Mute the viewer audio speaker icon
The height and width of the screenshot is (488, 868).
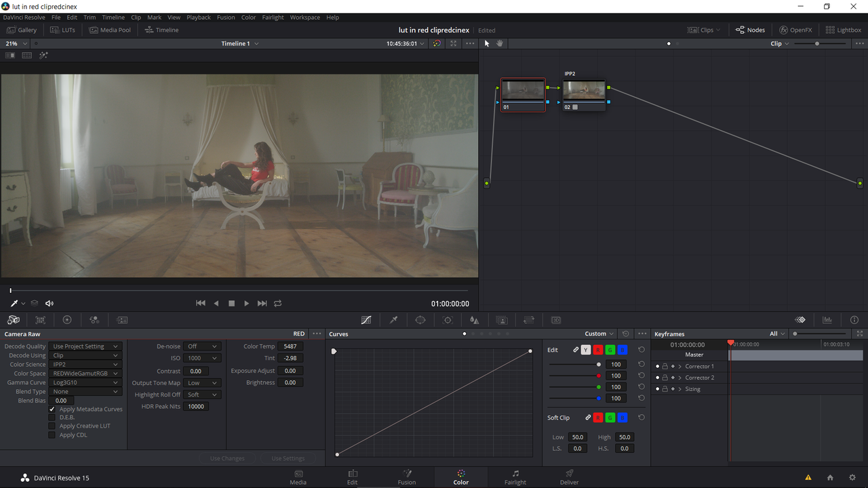point(49,304)
